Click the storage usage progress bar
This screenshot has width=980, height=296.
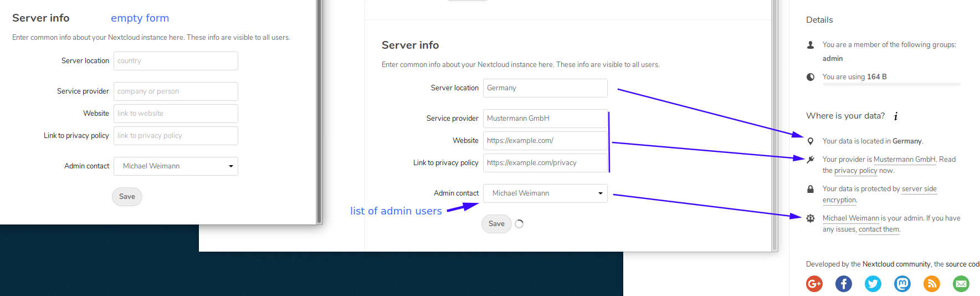[x=891, y=84]
